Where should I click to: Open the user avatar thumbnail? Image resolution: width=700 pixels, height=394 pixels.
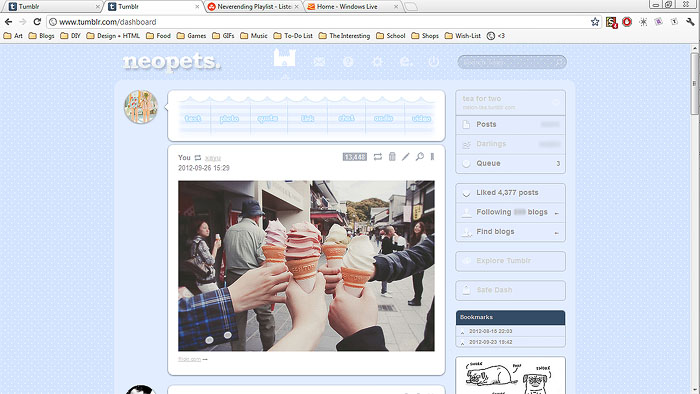click(x=141, y=107)
